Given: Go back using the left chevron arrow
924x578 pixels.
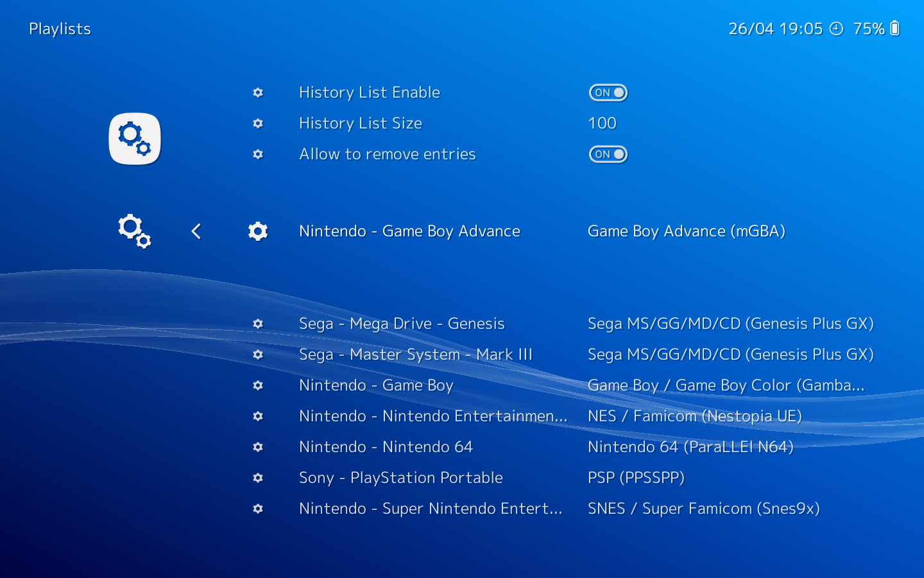Looking at the screenshot, I should 196,231.
